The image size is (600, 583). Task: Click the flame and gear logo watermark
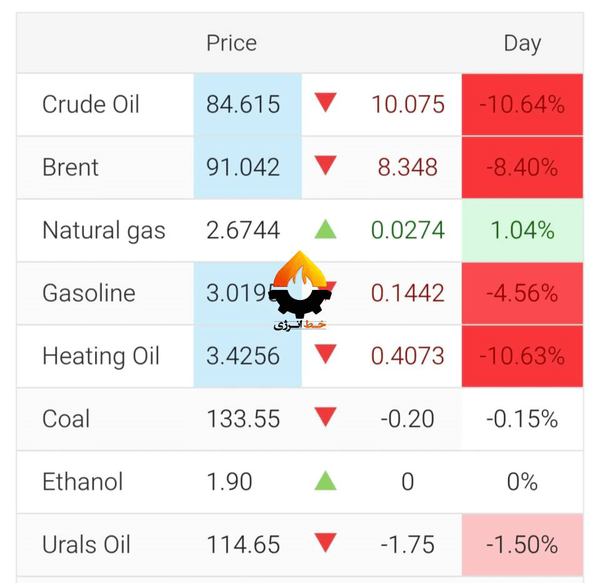click(300, 290)
